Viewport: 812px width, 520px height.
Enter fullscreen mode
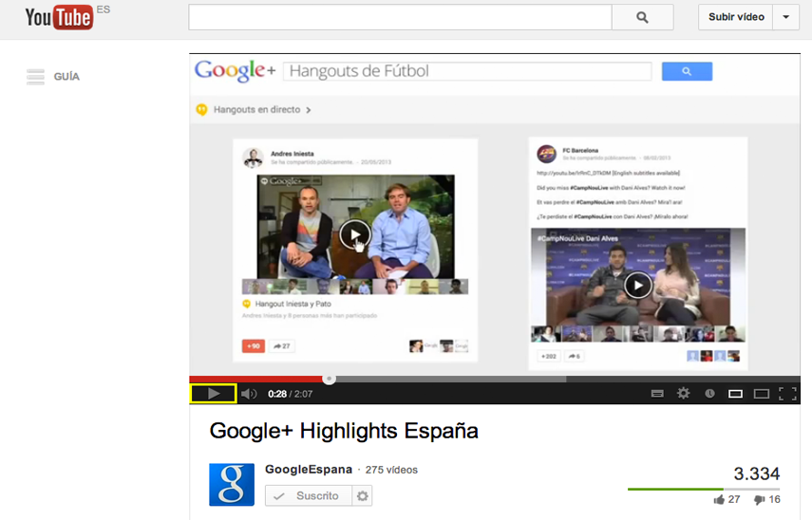(787, 394)
